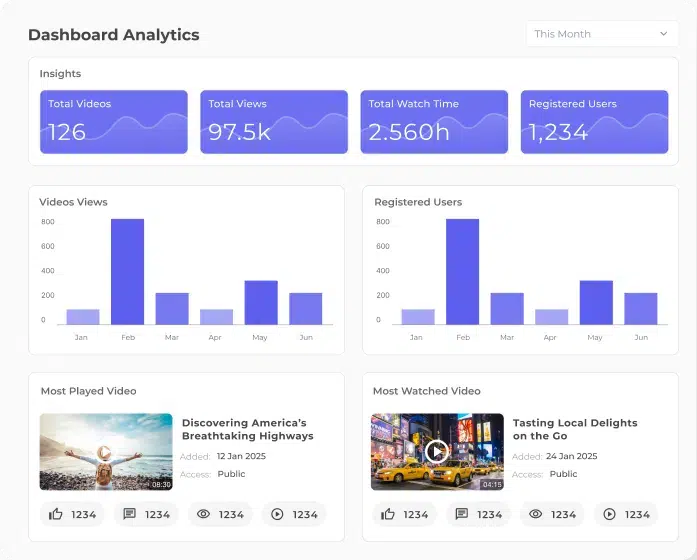
Task: Open the Total Watch Time card
Action: (x=434, y=122)
